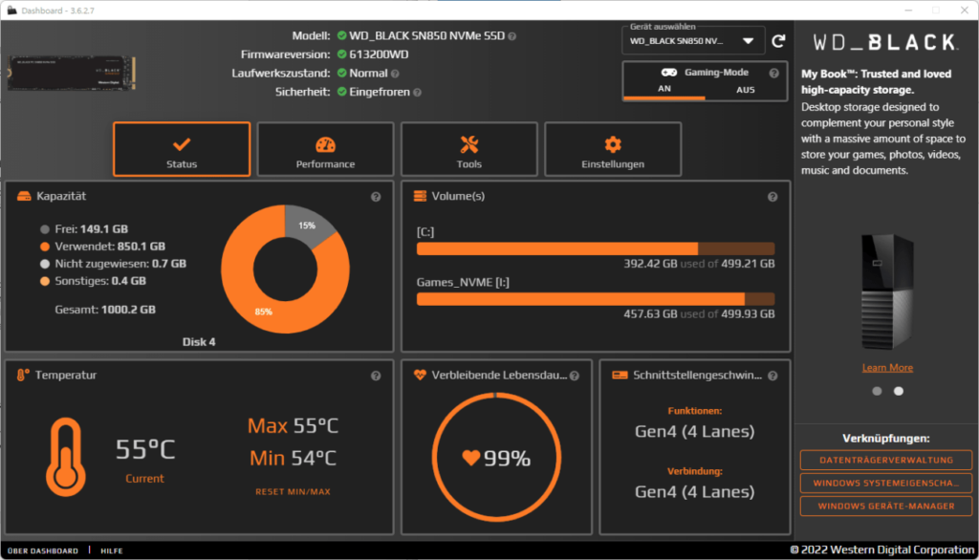Click HILFE in footer
This screenshot has width=979, height=560.
112,550
